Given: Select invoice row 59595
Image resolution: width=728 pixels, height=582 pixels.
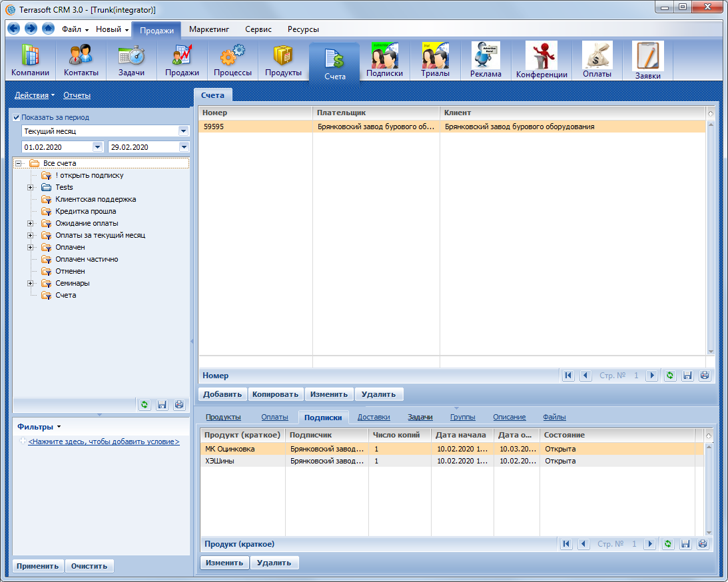Looking at the screenshot, I should pyautogui.click(x=452, y=127).
